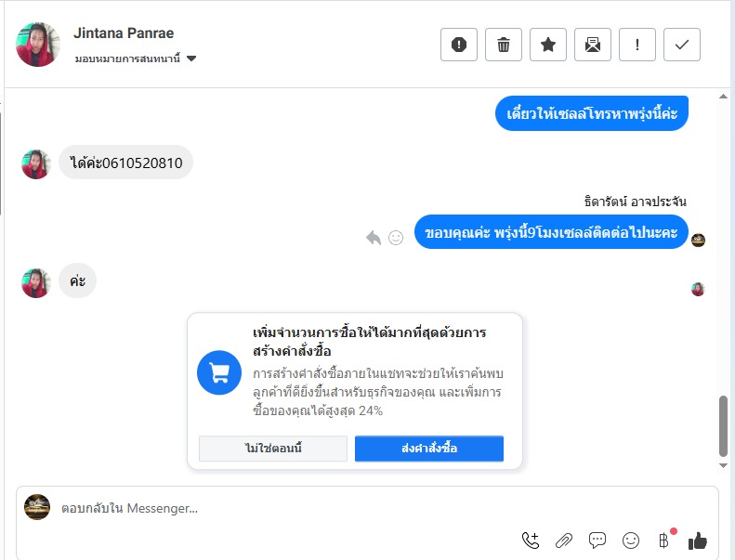The width and height of the screenshot is (735, 560).
Task: Open the baht payment request icon
Action: (664, 540)
